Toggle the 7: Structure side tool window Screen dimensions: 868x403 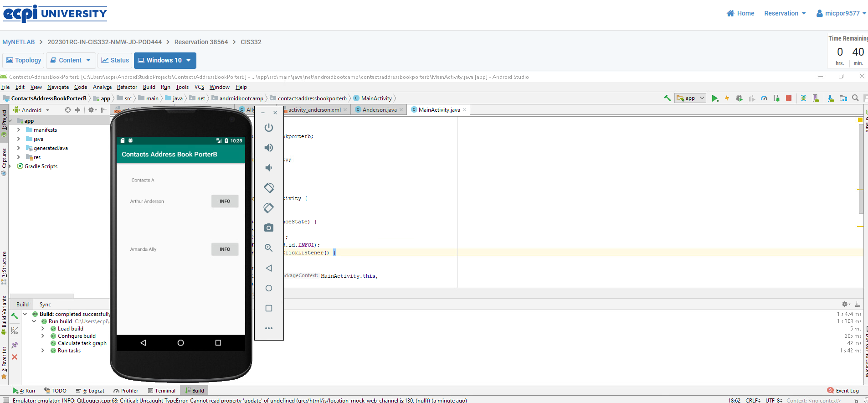[4, 267]
